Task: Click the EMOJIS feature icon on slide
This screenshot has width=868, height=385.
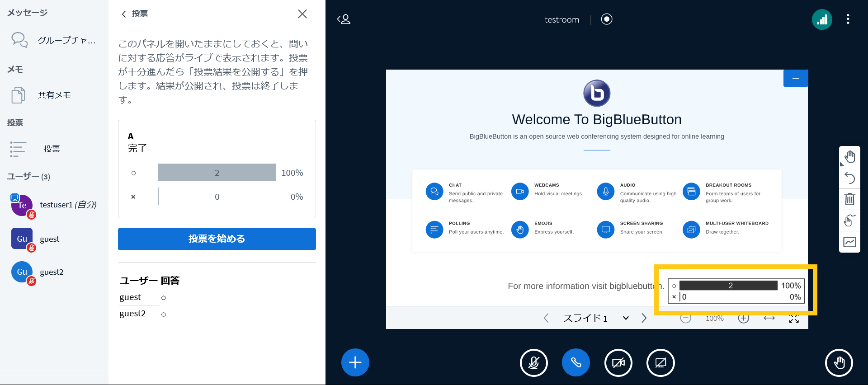Action: pyautogui.click(x=520, y=230)
